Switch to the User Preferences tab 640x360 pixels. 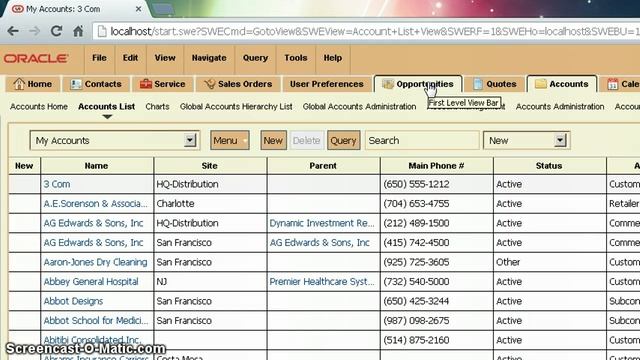tap(327, 84)
